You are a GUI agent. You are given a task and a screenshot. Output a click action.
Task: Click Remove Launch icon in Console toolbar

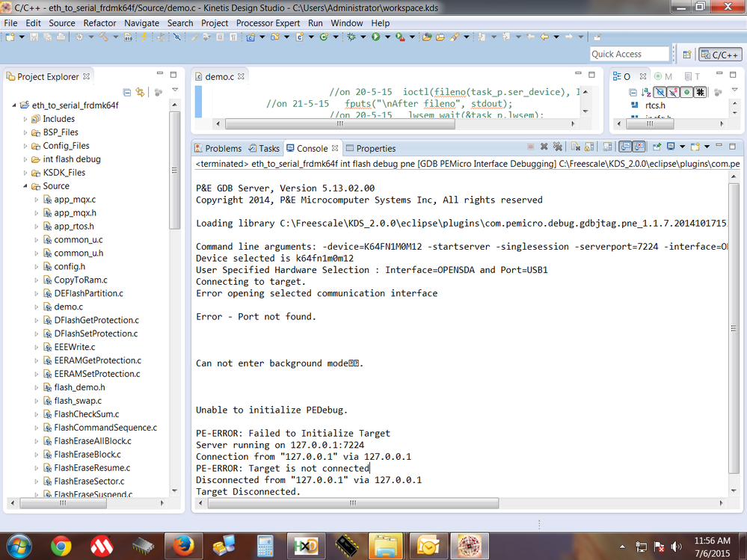[x=544, y=147]
